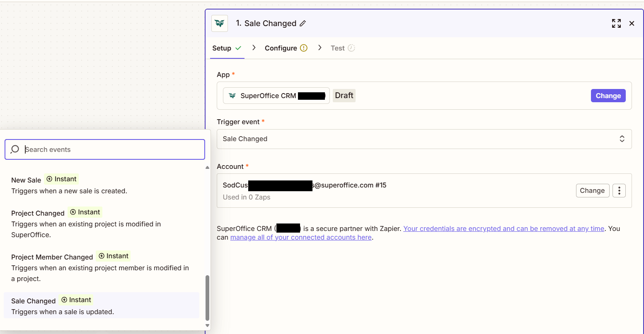Viewport: 644px width, 334px height.
Task: Click the events list scroll up arrow
Action: tap(208, 167)
